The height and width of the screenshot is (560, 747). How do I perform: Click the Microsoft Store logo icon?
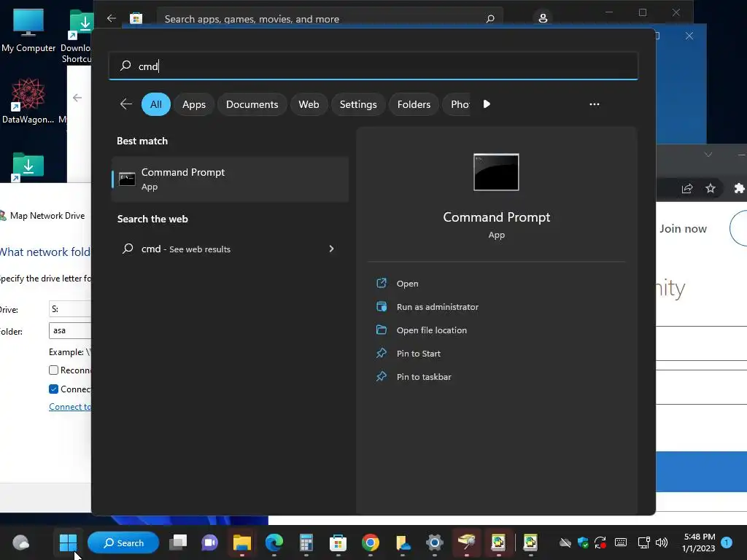[x=136, y=18]
